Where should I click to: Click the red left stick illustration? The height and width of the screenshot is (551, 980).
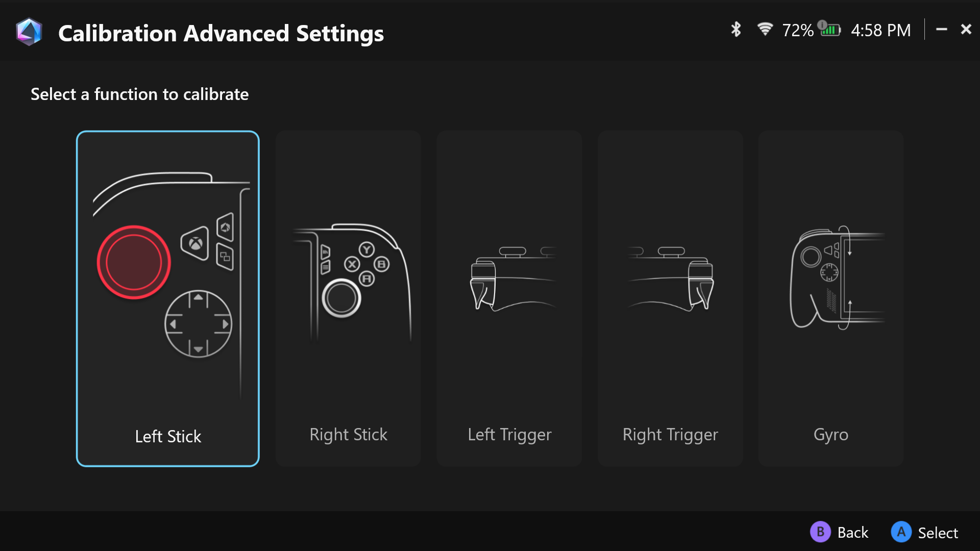[x=134, y=262]
